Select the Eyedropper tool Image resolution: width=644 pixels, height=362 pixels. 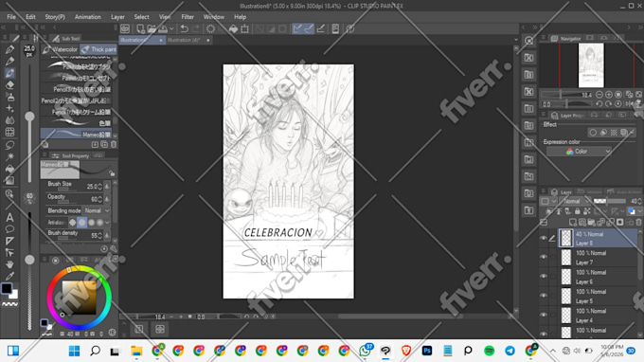pos(9,276)
